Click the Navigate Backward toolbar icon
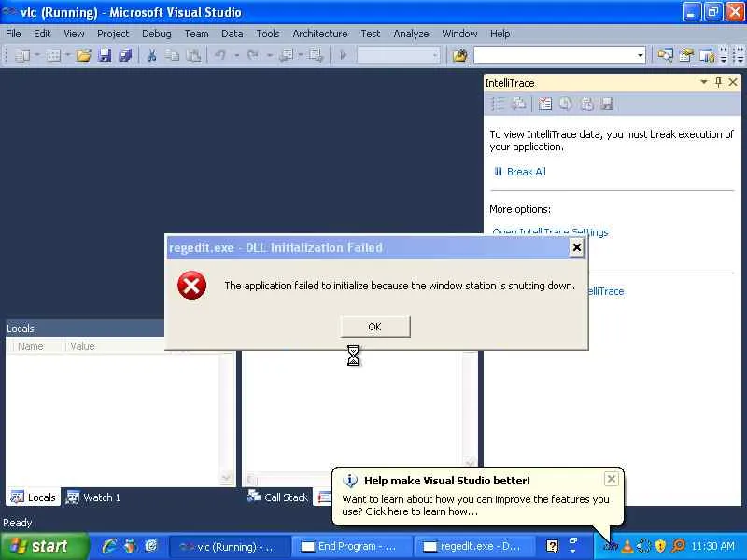 (286, 56)
